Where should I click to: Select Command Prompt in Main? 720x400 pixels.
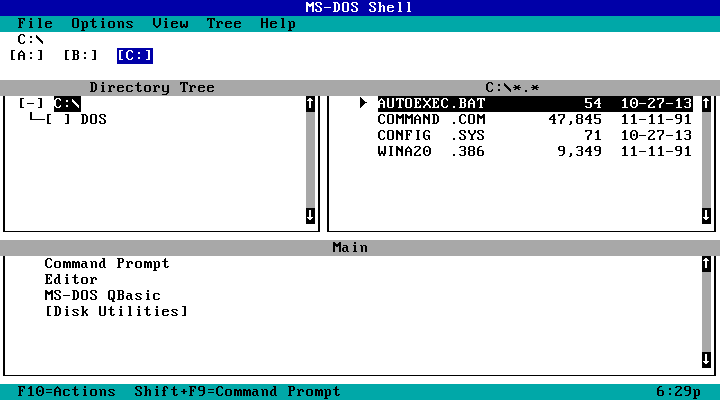(107, 264)
